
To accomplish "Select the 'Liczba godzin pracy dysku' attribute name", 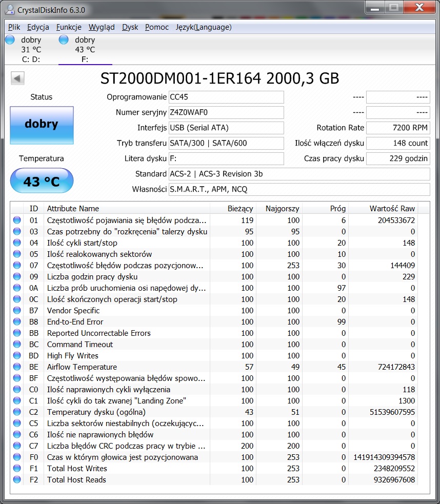I will pos(92,277).
